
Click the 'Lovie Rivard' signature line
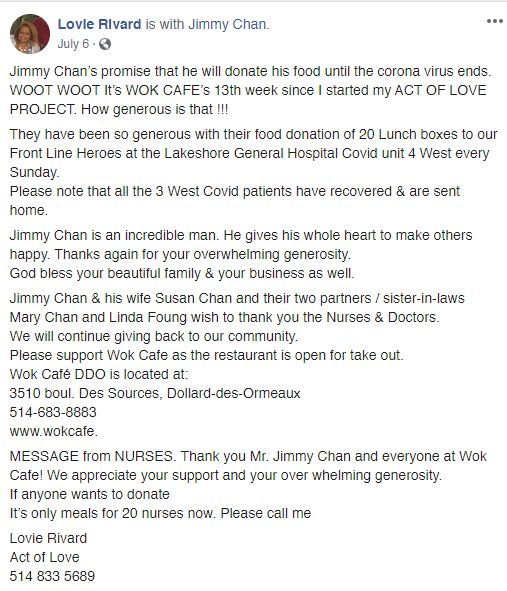48,538
